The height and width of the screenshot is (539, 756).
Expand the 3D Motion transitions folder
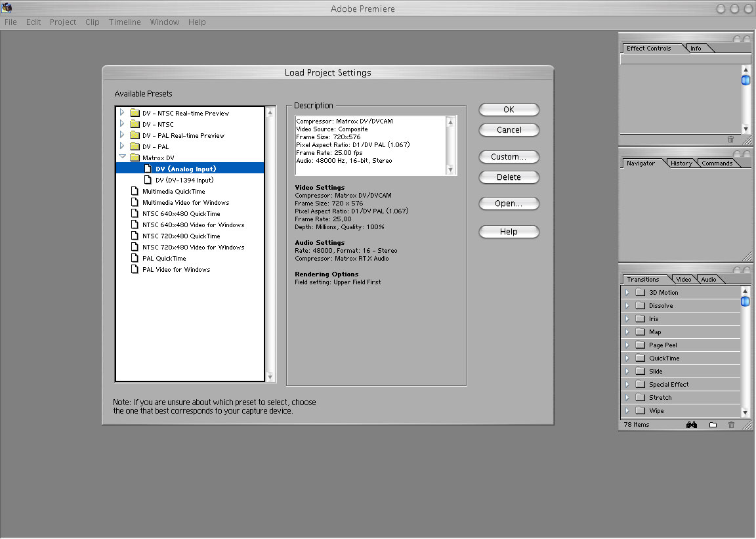[x=627, y=292]
